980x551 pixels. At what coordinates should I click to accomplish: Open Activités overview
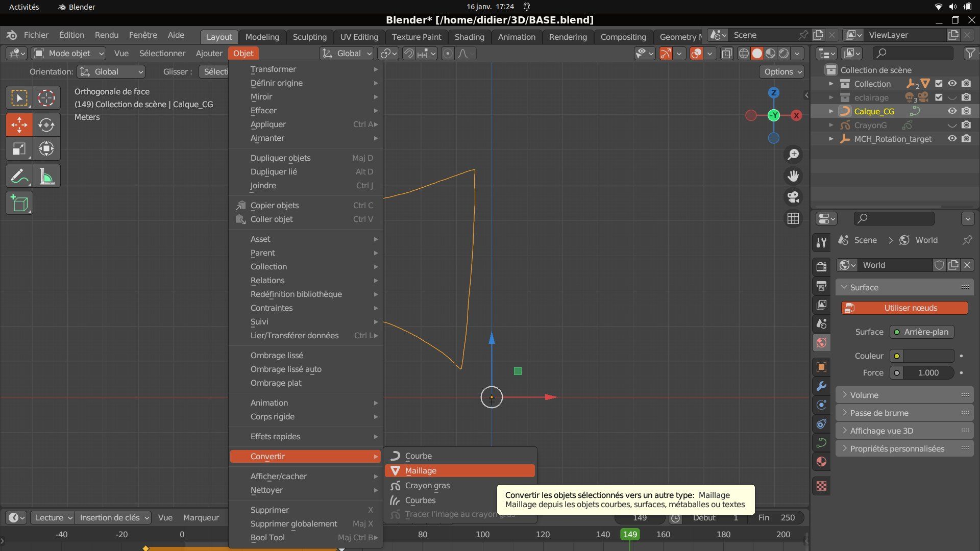pos(24,7)
